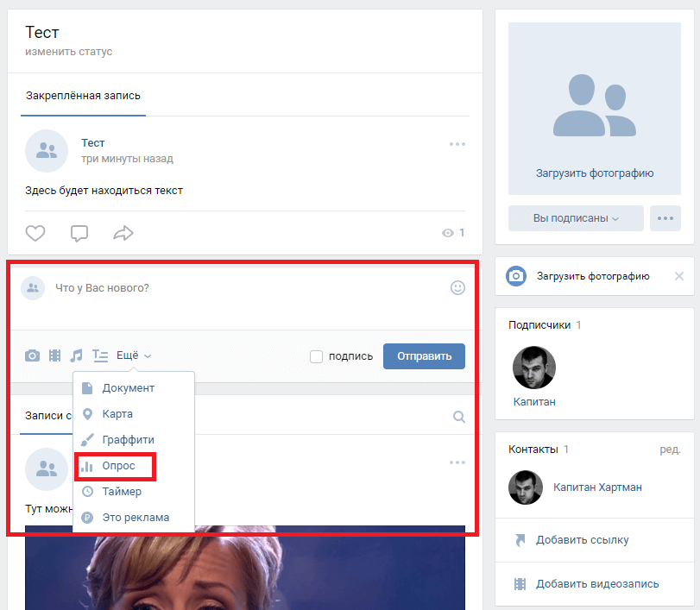Click the изменить статус link
The height and width of the screenshot is (610, 700).
69,52
